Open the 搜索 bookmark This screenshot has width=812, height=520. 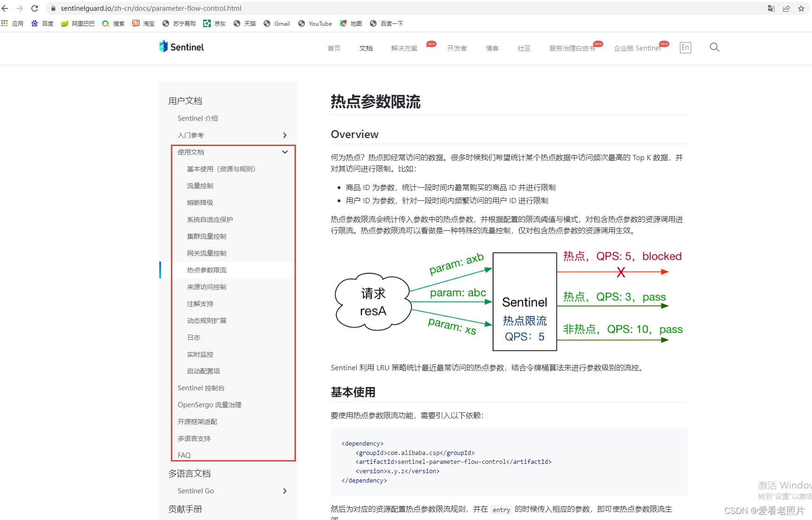pos(113,23)
